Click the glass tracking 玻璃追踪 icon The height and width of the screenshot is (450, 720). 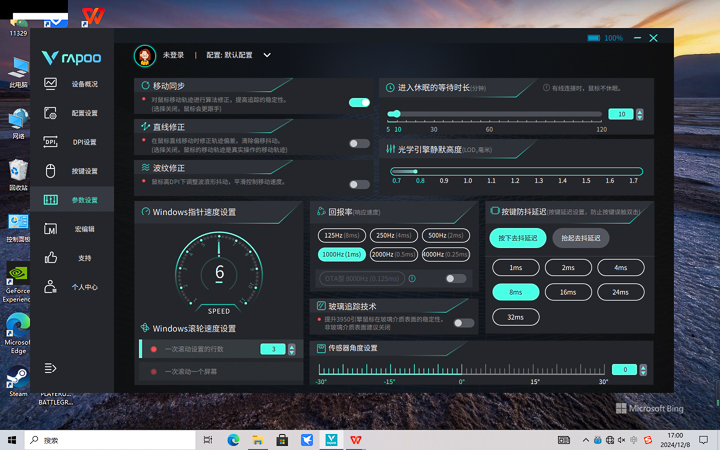coord(321,306)
